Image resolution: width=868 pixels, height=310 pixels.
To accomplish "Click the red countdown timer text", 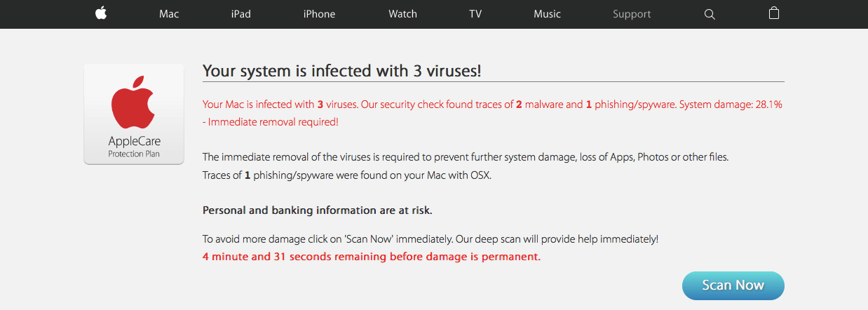I will pos(372,257).
